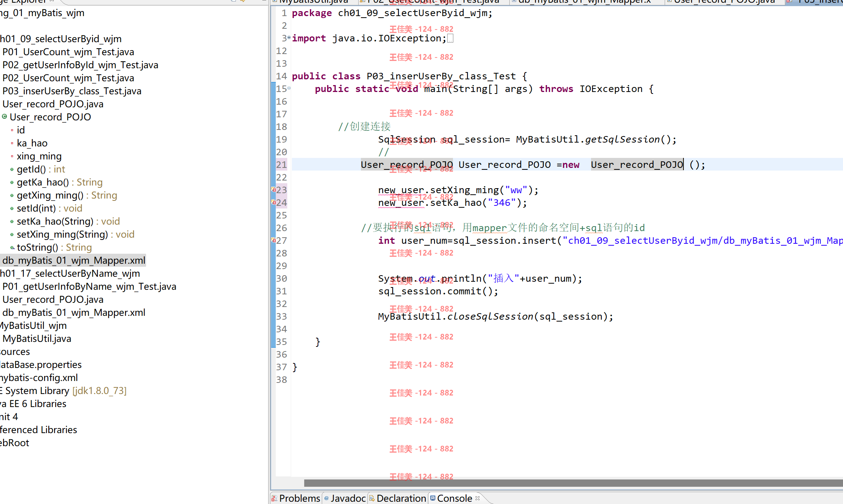Switch to the Declaration tab
The height and width of the screenshot is (504, 843).
point(398,498)
